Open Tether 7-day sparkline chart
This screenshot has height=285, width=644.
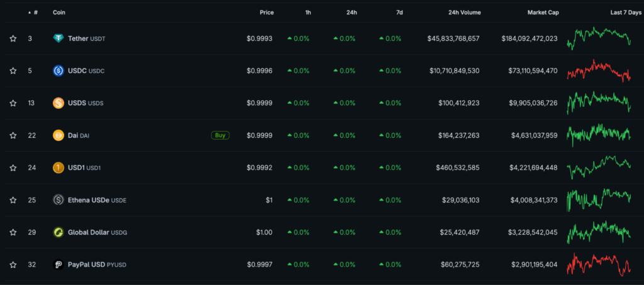[599, 38]
